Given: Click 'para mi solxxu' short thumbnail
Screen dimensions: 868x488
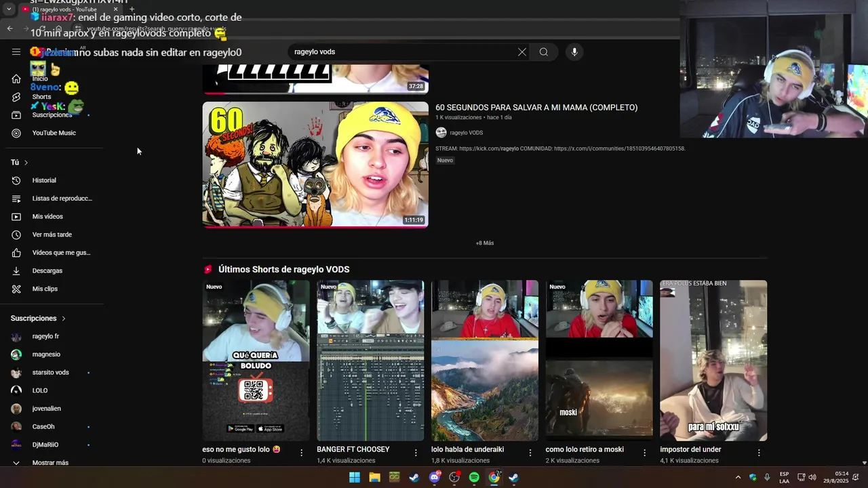Looking at the screenshot, I should (713, 361).
